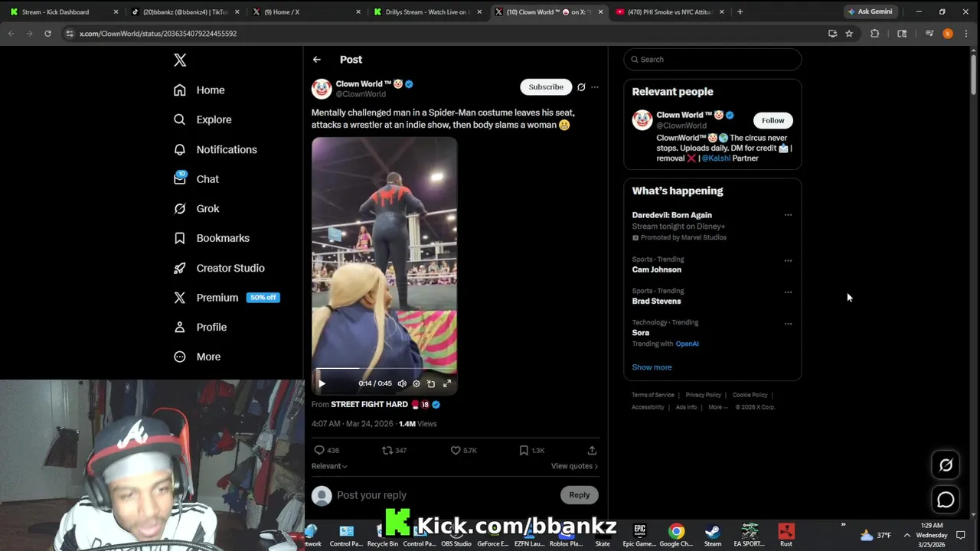Click the Post your reply field
Image resolution: width=980 pixels, height=551 pixels.
[444, 495]
